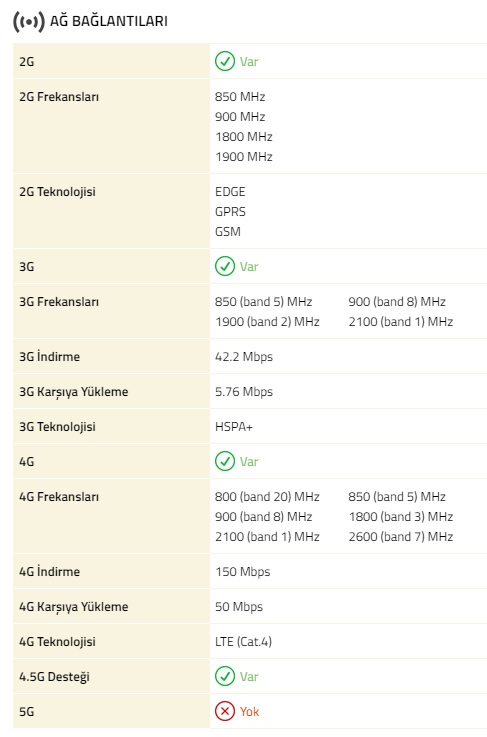Click the green check icon for 2G
The image size is (487, 737).
click(x=225, y=61)
